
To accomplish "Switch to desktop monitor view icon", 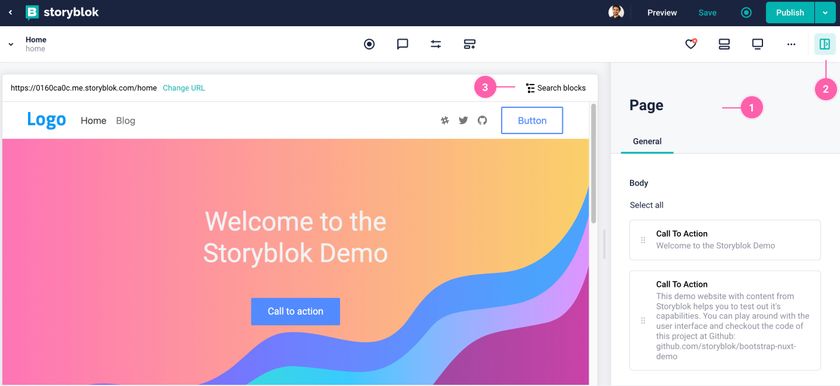I will pos(758,44).
